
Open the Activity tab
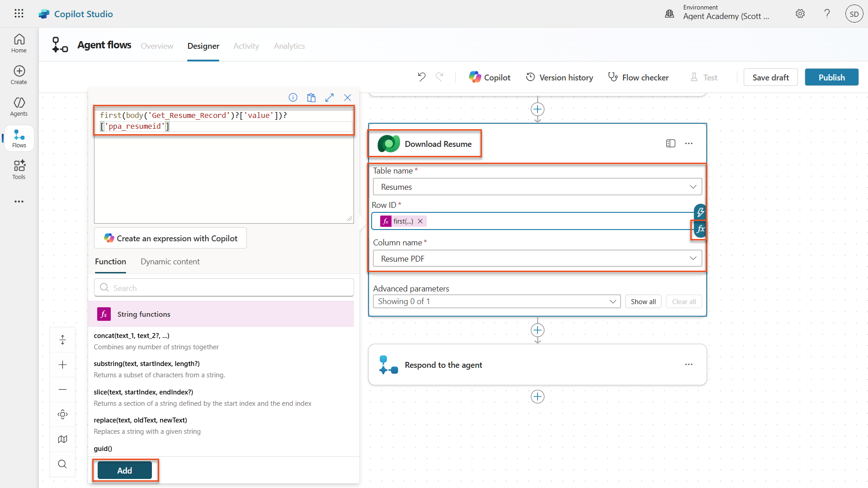click(x=246, y=46)
